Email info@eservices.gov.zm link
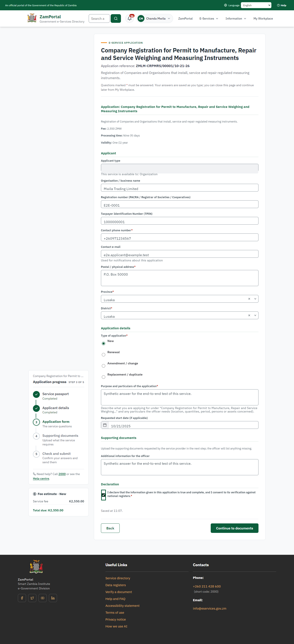 [210, 609]
